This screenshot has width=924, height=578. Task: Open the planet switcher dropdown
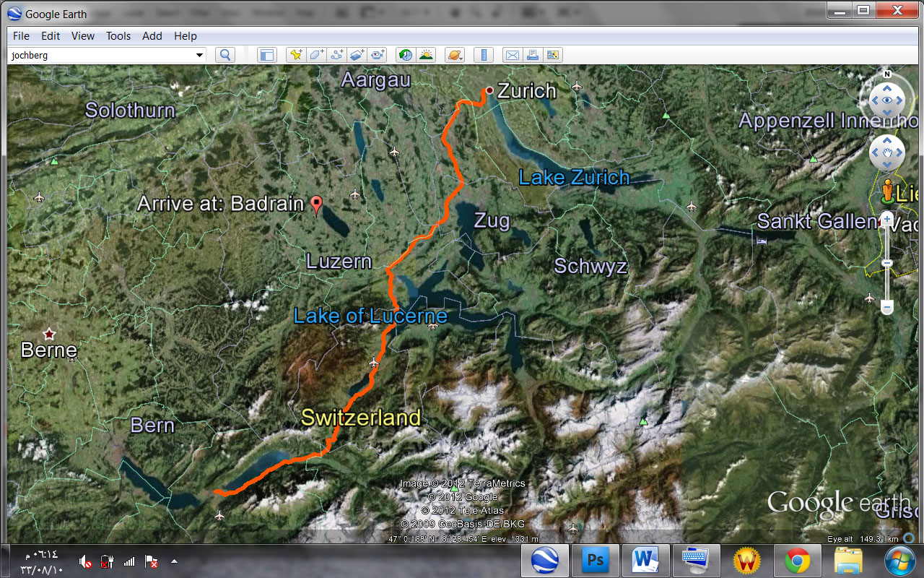[454, 55]
